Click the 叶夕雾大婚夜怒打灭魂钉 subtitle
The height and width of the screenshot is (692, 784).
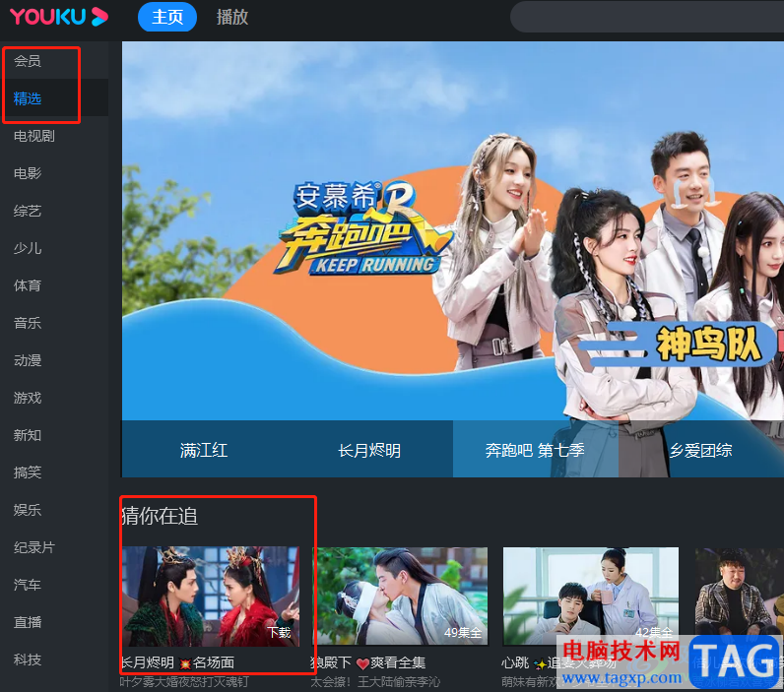coord(184,681)
